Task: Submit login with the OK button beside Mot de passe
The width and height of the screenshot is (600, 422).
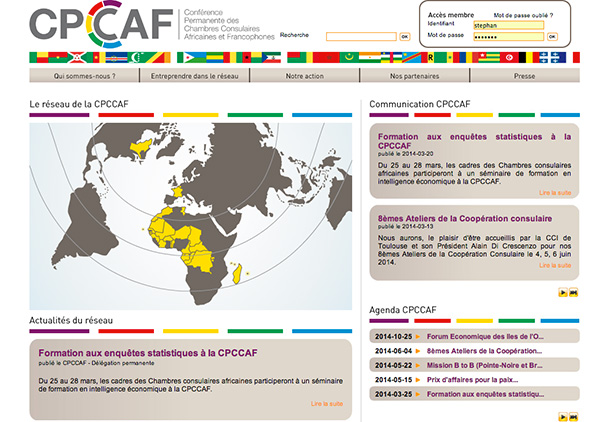Action: pos(552,37)
